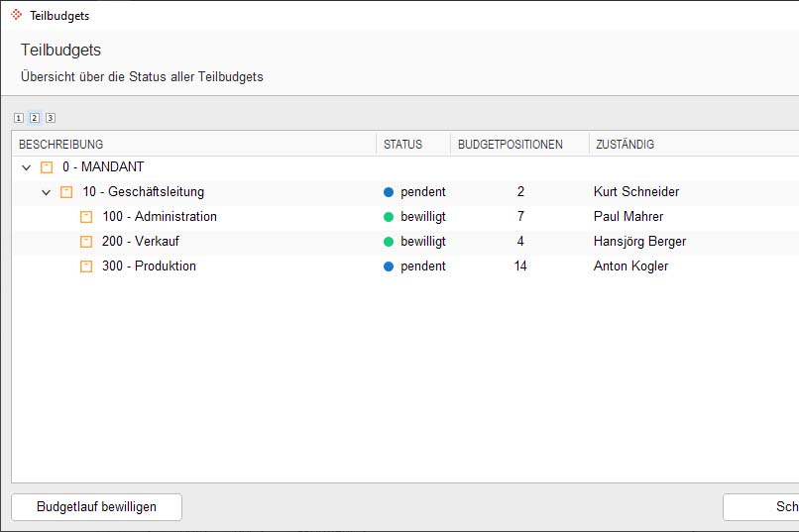Click budget positions value 4 for Verkauf
The image size is (799, 532).
point(520,242)
